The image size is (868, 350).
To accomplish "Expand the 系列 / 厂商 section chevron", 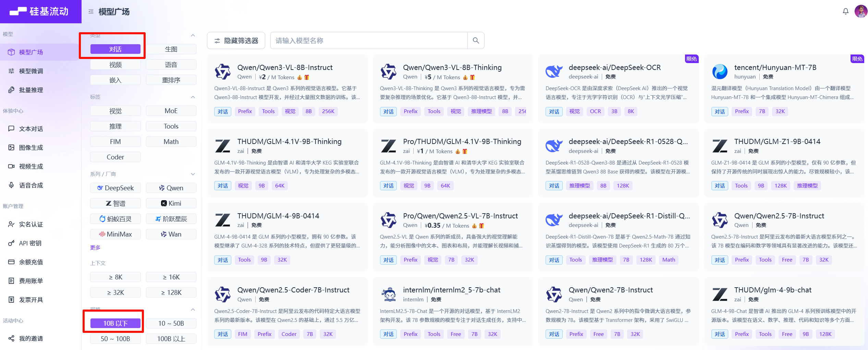I will pyautogui.click(x=193, y=174).
